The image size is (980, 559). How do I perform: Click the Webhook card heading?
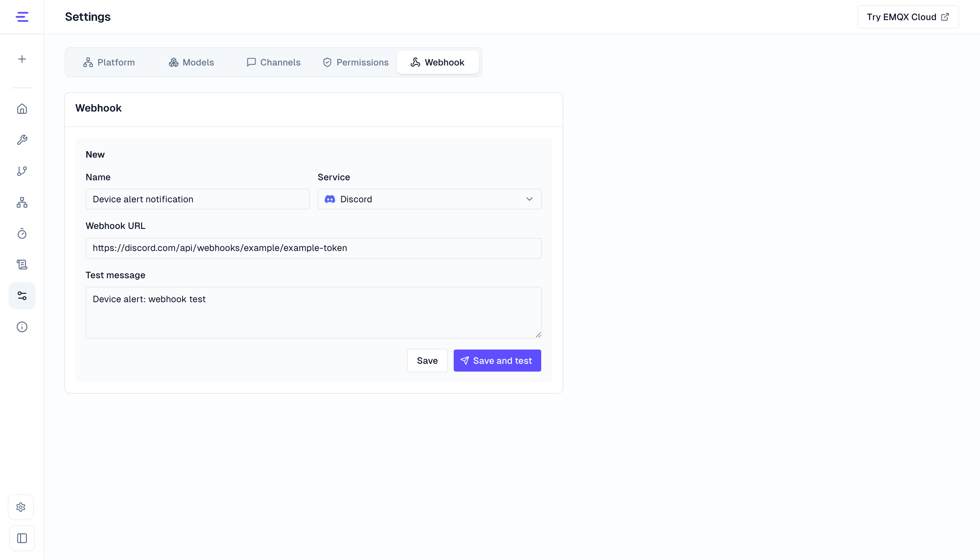pos(98,108)
